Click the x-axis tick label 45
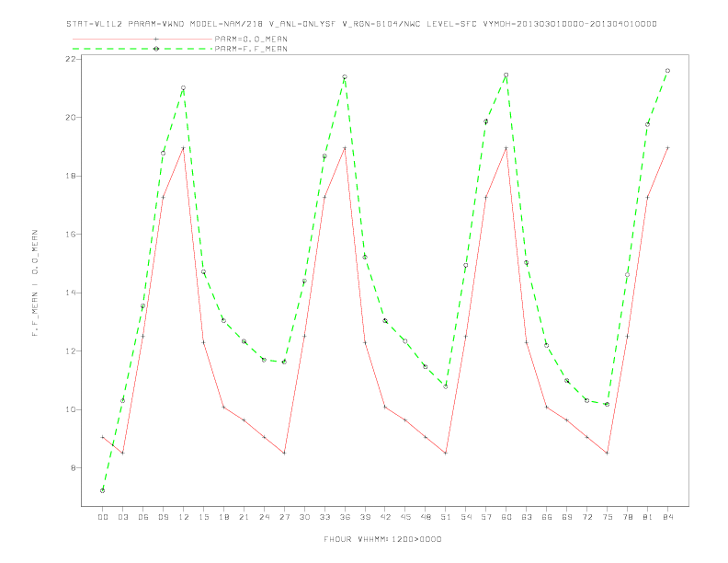728x563 pixels. coord(405,517)
